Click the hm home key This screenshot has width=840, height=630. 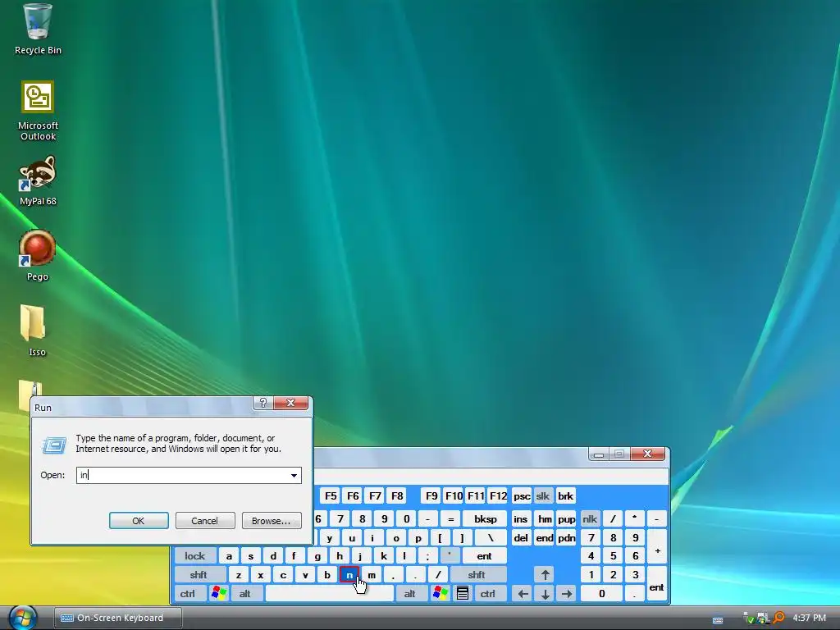(545, 518)
